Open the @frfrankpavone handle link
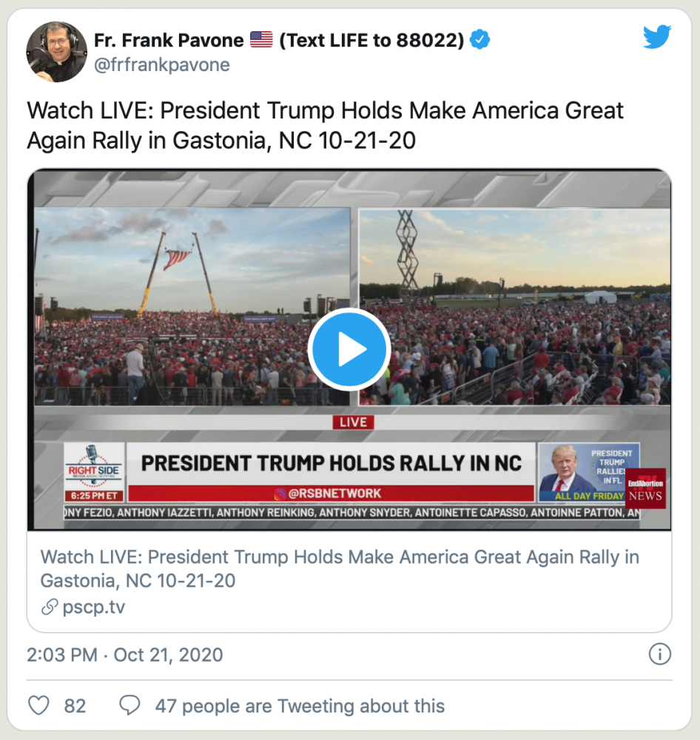This screenshot has height=740, width=700. tap(161, 65)
